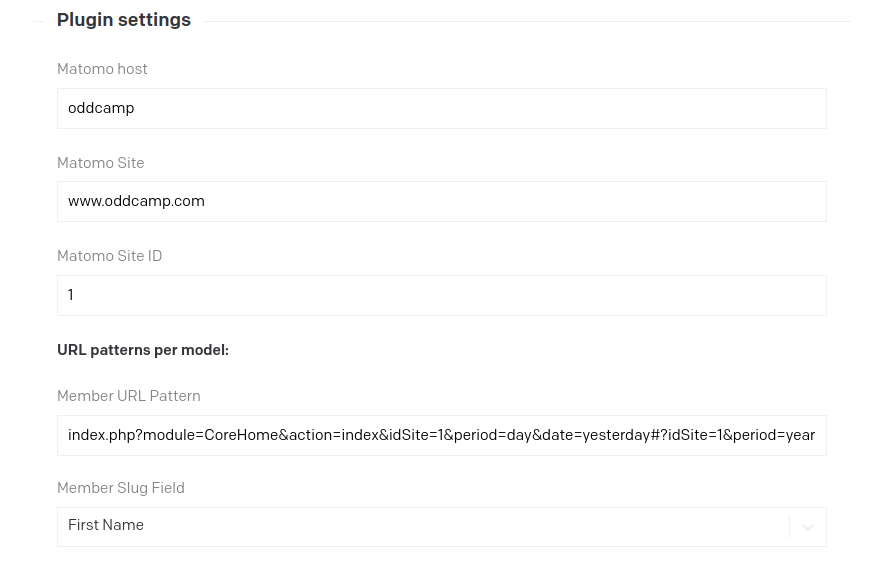Focus the Matomo Site ID input
Viewport: 886px width, 571px height.
(x=441, y=295)
